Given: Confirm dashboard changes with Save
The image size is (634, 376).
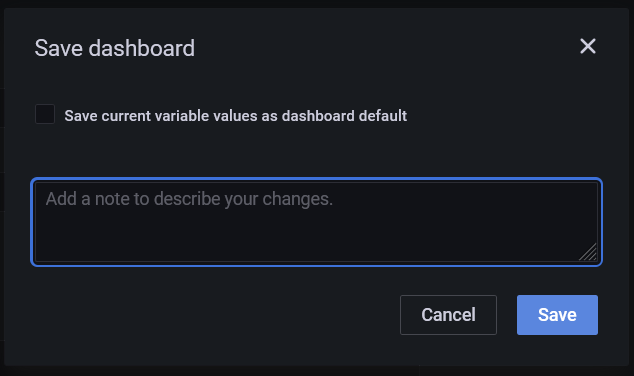Looking at the screenshot, I should coord(557,315).
